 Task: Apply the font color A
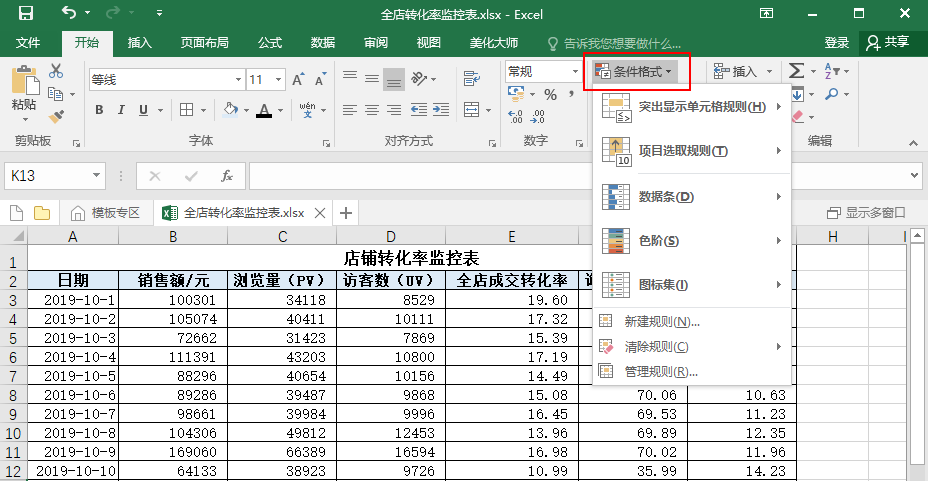coord(264,110)
